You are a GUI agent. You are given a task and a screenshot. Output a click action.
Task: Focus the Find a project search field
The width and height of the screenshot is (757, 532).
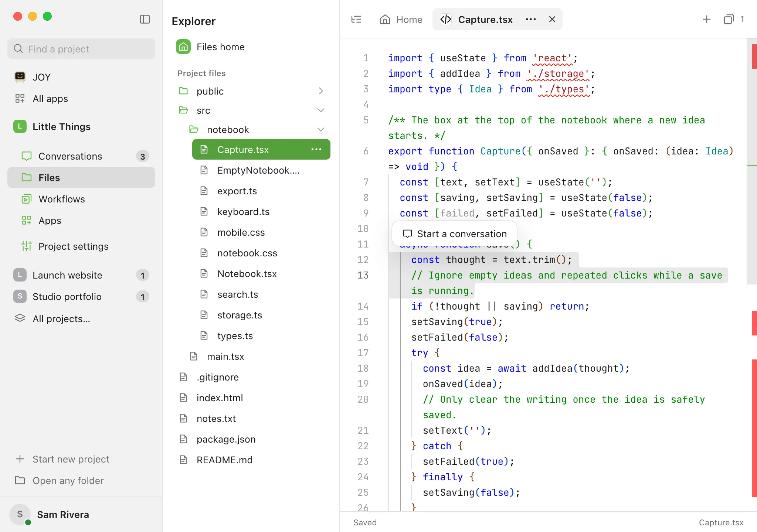click(x=81, y=49)
